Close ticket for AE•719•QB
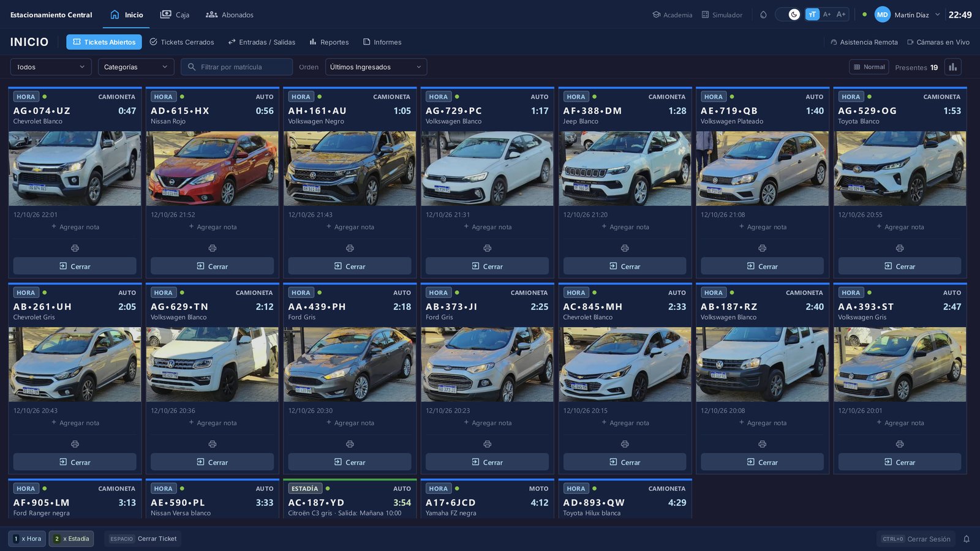 click(762, 266)
